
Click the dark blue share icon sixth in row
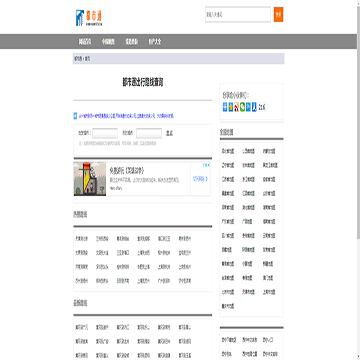[x=254, y=107]
